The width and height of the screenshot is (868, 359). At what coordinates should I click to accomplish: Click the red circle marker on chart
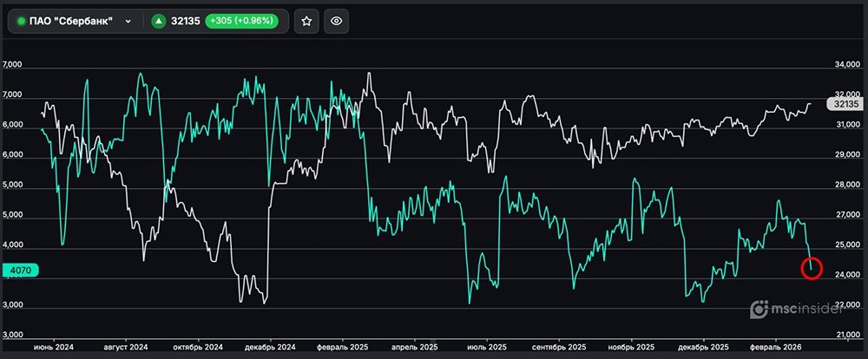[x=812, y=268]
